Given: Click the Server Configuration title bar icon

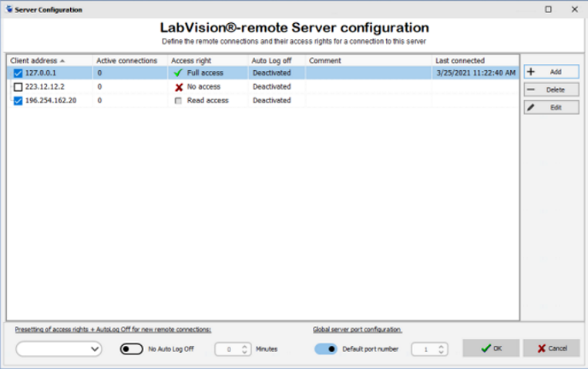Looking at the screenshot, I should pos(9,9).
